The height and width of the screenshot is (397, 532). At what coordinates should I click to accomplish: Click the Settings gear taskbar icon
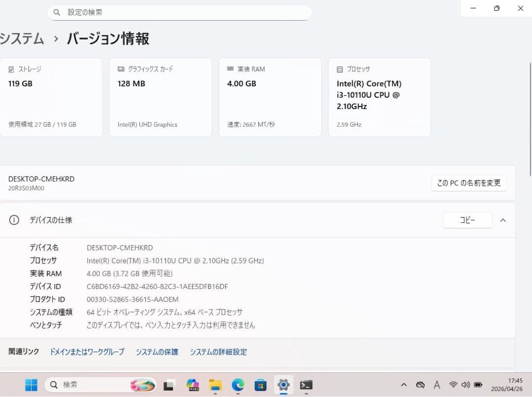283,385
